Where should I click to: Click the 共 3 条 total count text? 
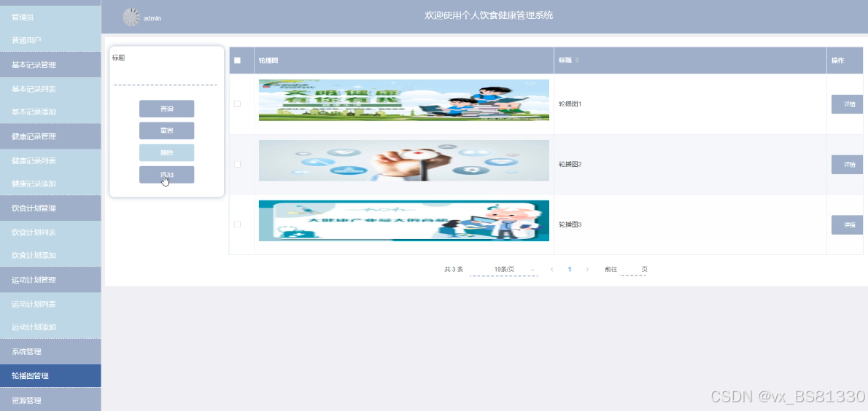pyautogui.click(x=454, y=270)
